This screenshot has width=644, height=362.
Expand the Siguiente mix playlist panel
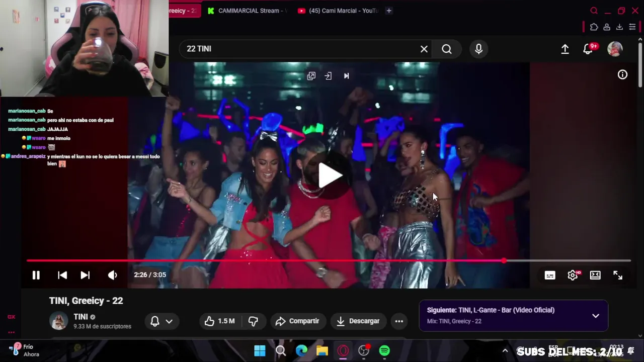[x=596, y=316]
